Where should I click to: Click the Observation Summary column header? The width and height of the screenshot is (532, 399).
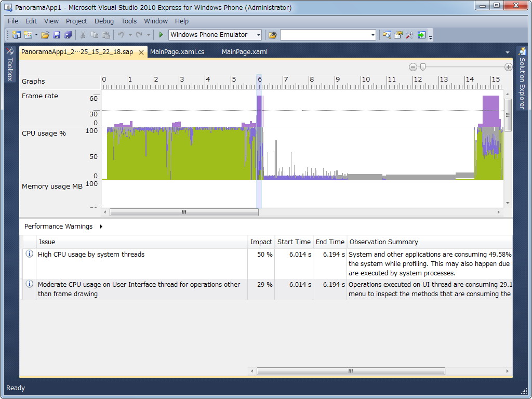430,242
